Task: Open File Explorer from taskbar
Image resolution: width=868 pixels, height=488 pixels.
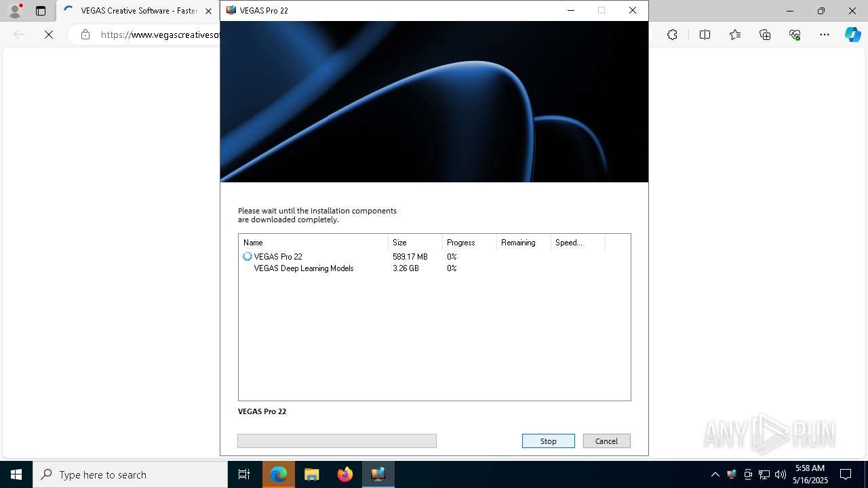Action: 312,474
